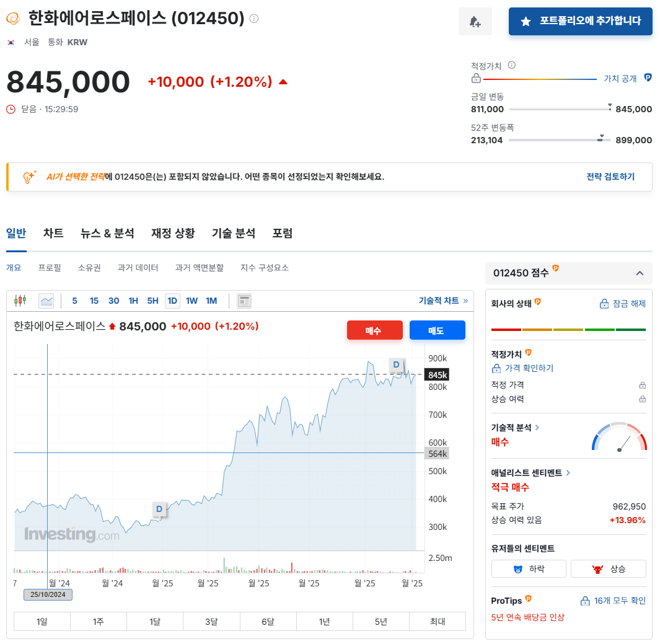This screenshot has height=644, width=660.
Task: Click the 52주 변동폭 range slider
Action: coord(560,139)
